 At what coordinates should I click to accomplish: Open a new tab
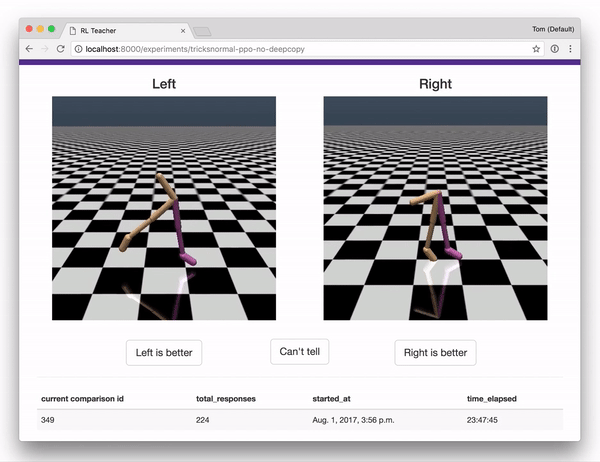click(202, 32)
